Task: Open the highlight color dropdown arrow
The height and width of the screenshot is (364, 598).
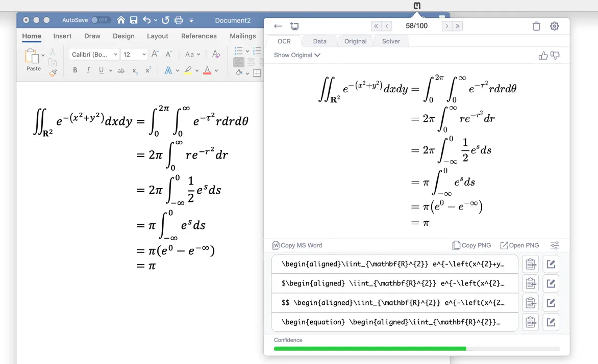Action: click(x=197, y=70)
